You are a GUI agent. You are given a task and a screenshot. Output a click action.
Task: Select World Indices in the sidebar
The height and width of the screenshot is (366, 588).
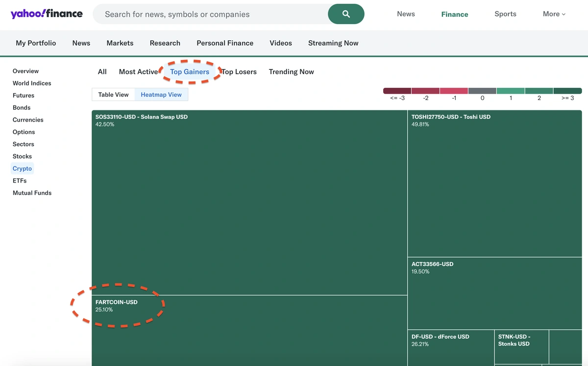click(32, 83)
